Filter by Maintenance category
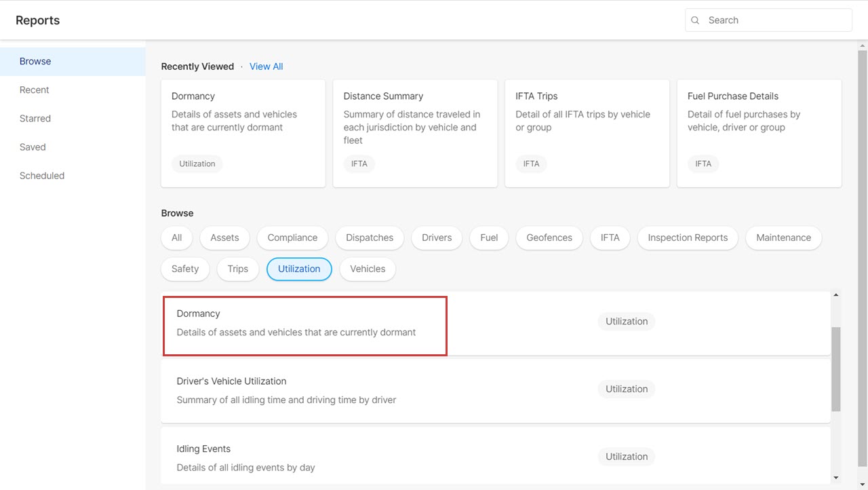Screen dimensions: 868x490 [x=784, y=238]
